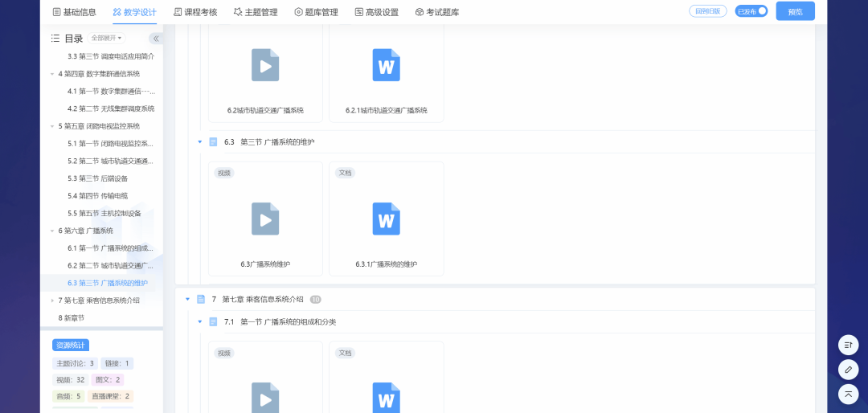Click the 图文: 2 tag
This screenshot has height=413, width=868.
[x=108, y=380]
